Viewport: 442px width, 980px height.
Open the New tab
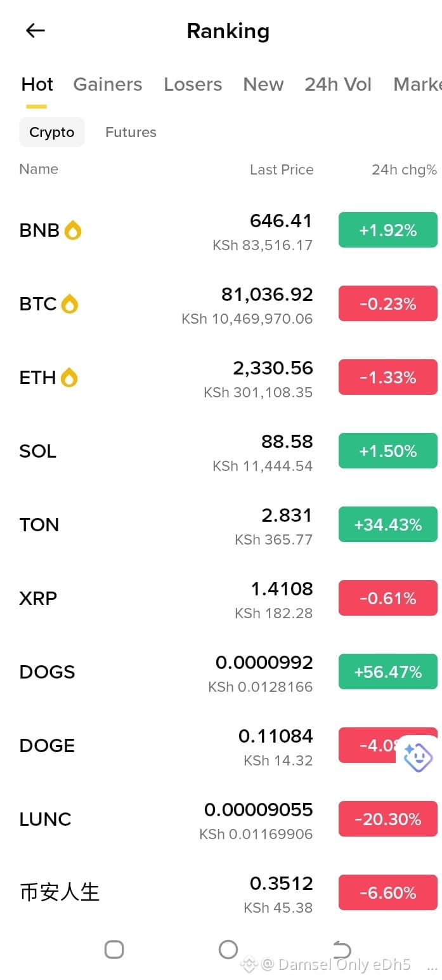tap(263, 84)
